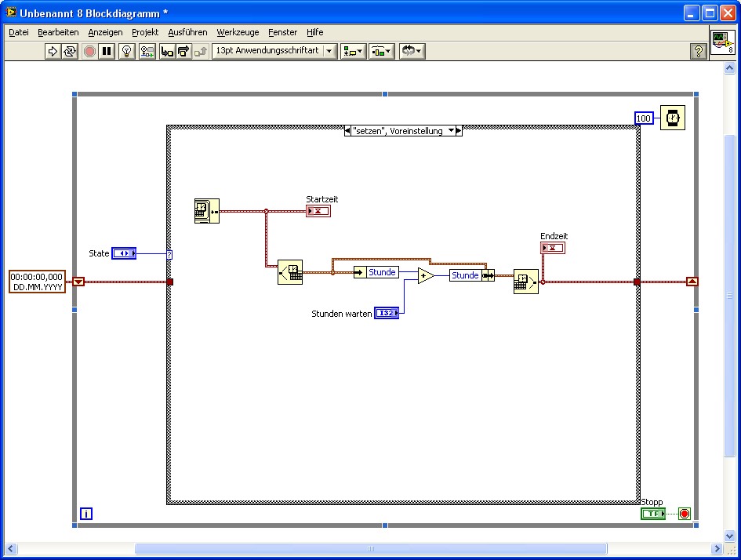The image size is (741, 560).
Task: Select the next case arrow of case selector
Action: click(x=459, y=131)
